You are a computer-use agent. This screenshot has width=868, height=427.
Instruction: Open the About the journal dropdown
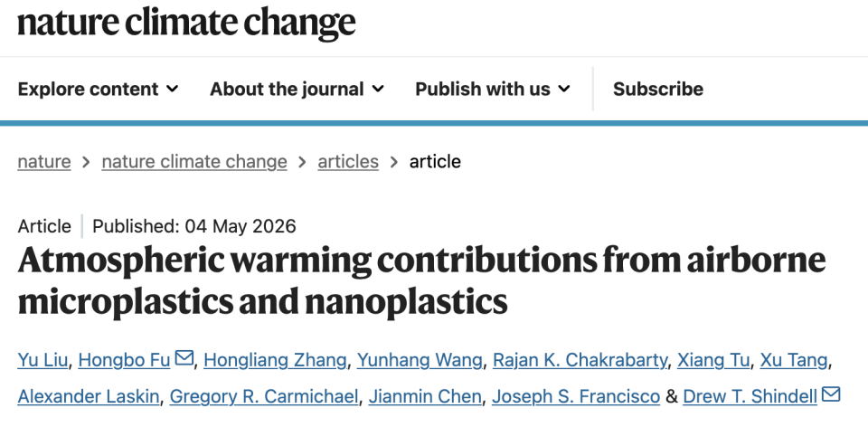(x=297, y=89)
